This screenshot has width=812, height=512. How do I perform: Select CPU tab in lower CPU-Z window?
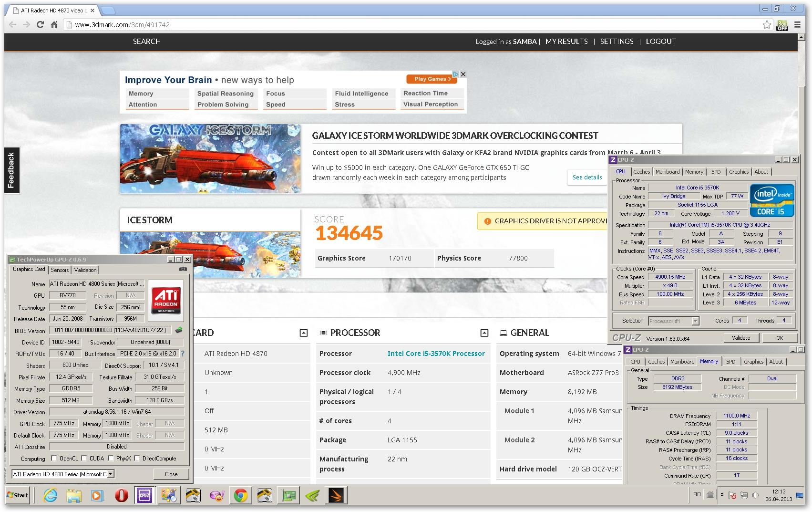pos(635,362)
